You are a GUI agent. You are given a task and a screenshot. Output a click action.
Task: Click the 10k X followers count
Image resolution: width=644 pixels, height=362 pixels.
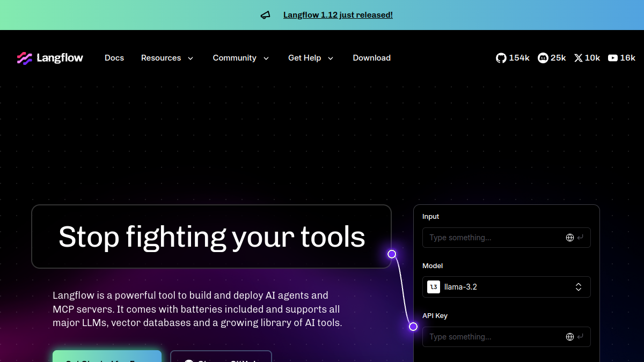tap(592, 58)
